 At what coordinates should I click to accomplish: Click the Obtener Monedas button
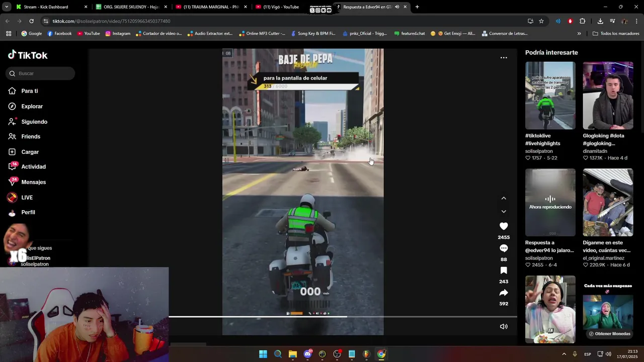(609, 334)
